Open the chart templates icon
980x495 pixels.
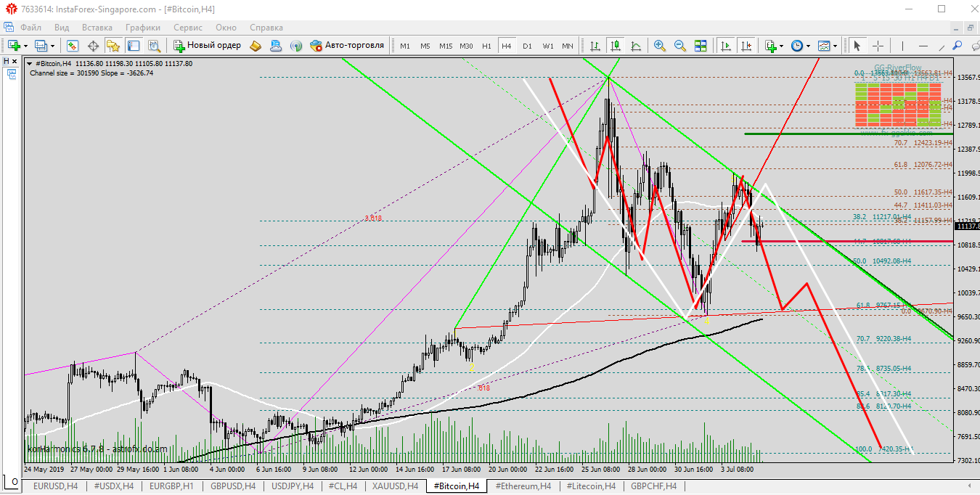pyautogui.click(x=824, y=45)
